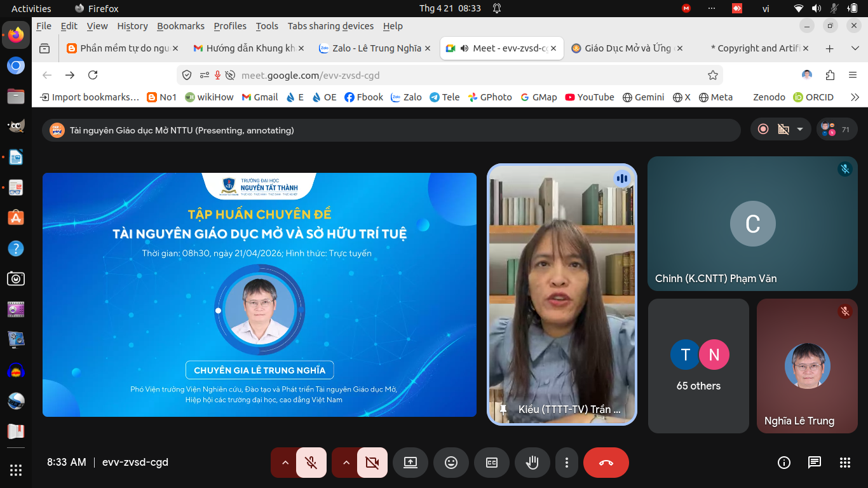Show participants list with 71 people
Screen dimensions: 868x488
point(835,130)
